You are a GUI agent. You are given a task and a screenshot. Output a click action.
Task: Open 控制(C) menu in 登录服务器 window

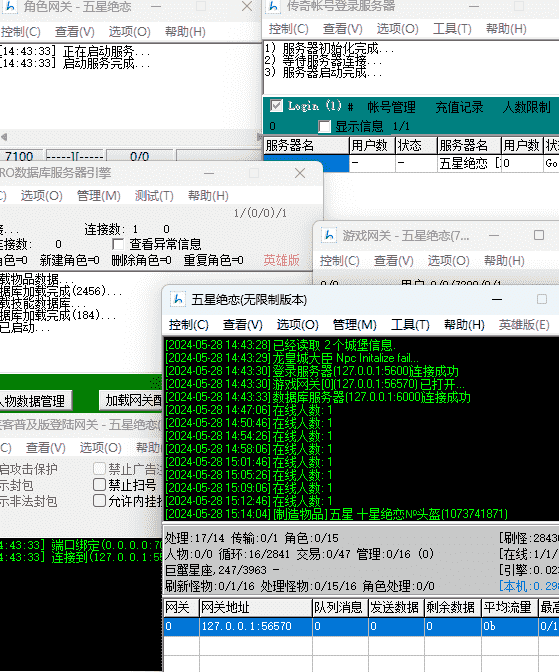pos(289,29)
